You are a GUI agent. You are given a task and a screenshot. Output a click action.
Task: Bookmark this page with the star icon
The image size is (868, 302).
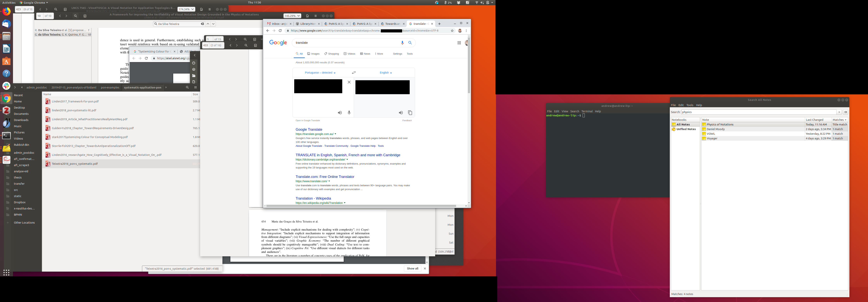click(x=452, y=31)
